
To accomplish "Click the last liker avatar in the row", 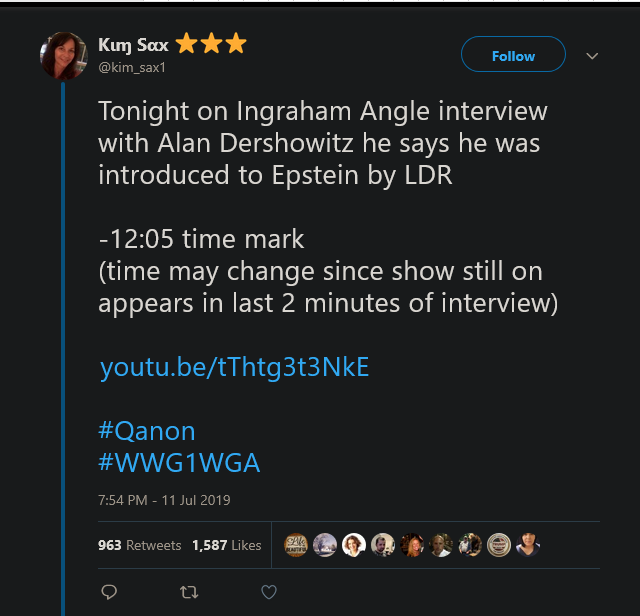I will click(528, 545).
